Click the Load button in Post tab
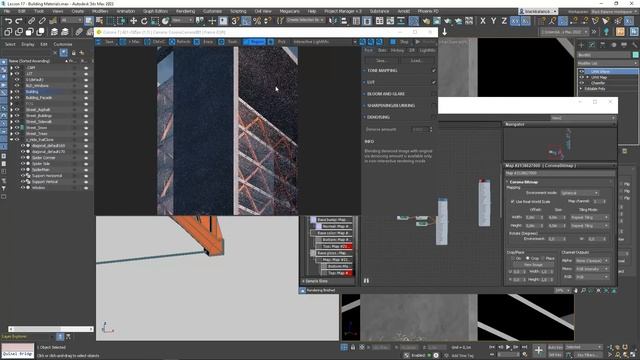Image resolution: width=640 pixels, height=360 pixels. pyautogui.click(x=416, y=60)
